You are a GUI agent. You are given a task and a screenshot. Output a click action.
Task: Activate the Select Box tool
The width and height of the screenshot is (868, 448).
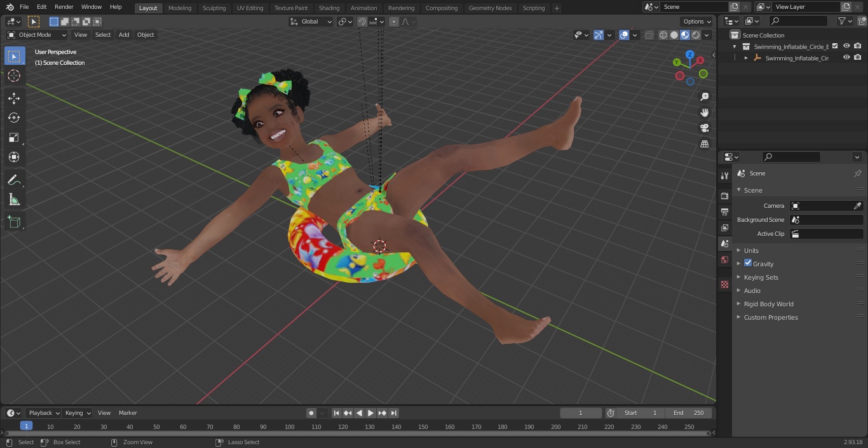[14, 56]
